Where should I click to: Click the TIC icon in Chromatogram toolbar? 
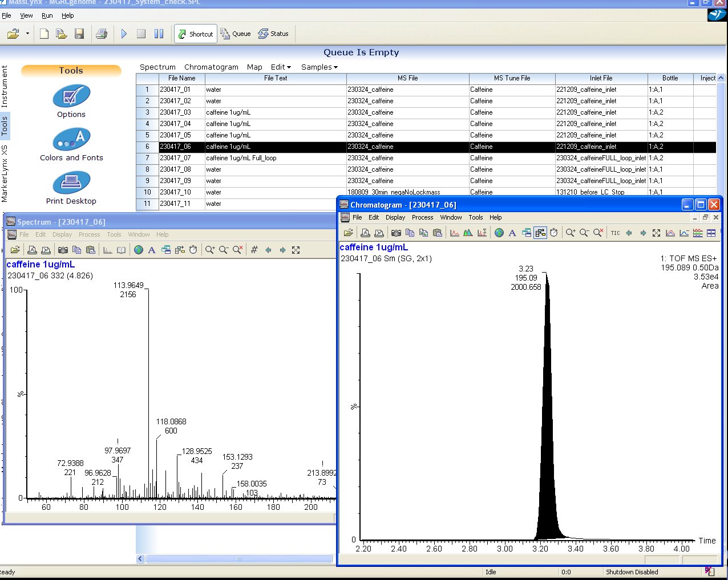pos(615,233)
